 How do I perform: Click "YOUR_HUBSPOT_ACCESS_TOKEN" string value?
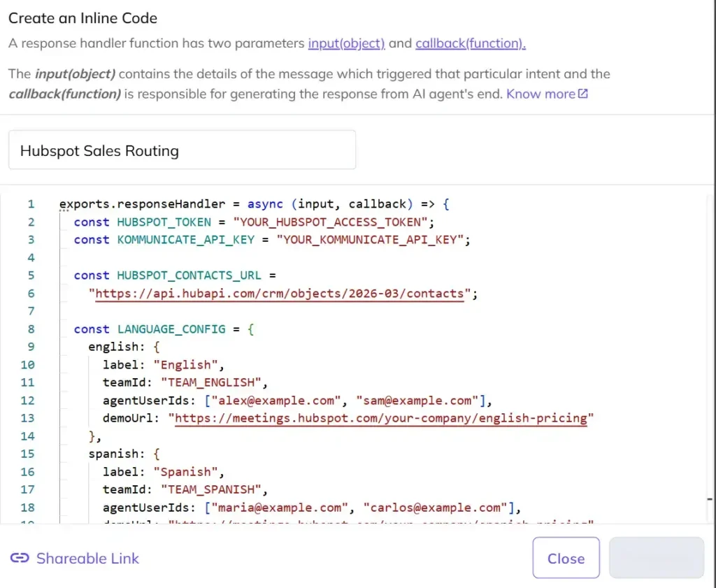[330, 222]
